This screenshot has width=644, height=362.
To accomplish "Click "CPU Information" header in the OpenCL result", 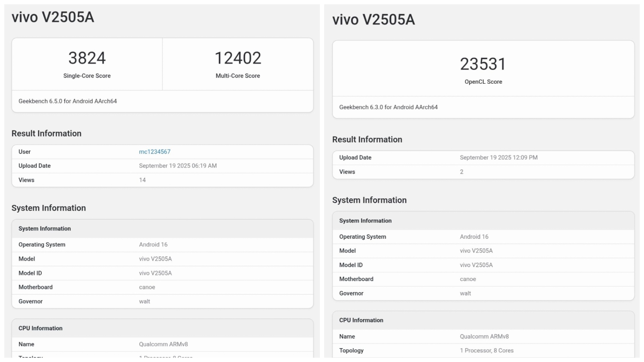I will (x=361, y=320).
